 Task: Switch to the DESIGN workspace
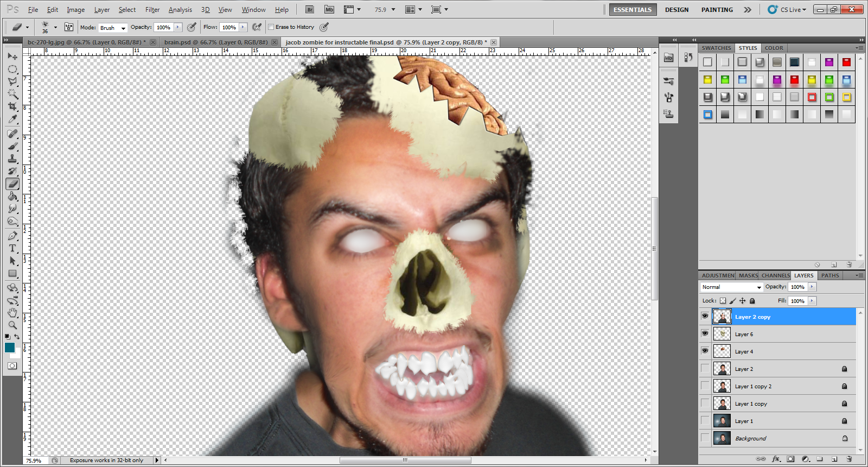pos(676,10)
